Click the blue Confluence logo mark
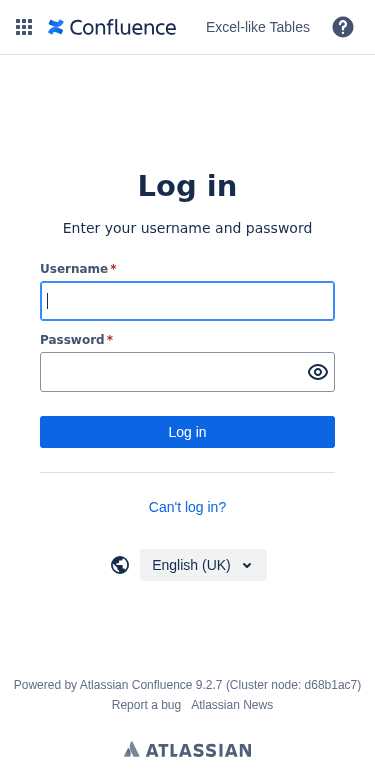This screenshot has width=375, height=782. tap(56, 27)
